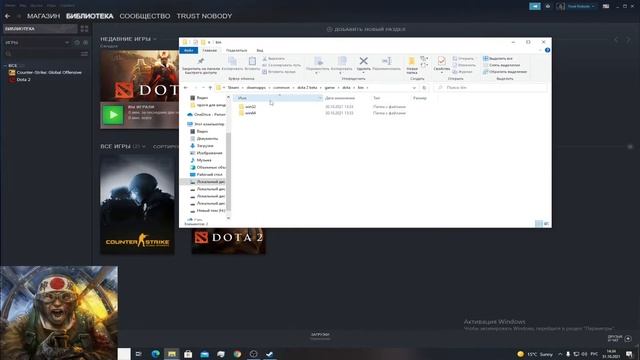Screen dimensions: 640x360
Task: Open Загрузки in Explorer navigation pane
Action: pyautogui.click(x=202, y=146)
